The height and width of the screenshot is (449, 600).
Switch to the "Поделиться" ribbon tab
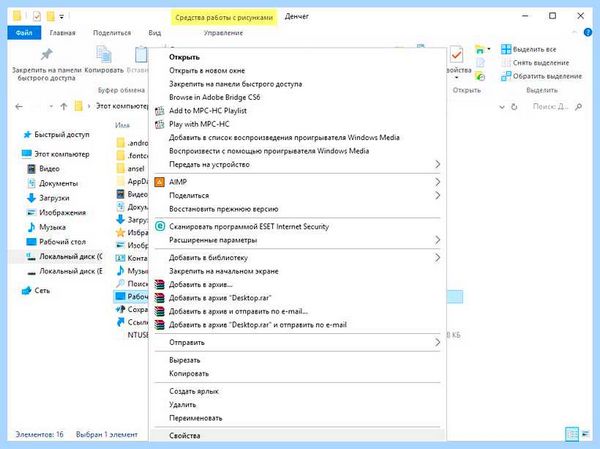pyautogui.click(x=112, y=33)
